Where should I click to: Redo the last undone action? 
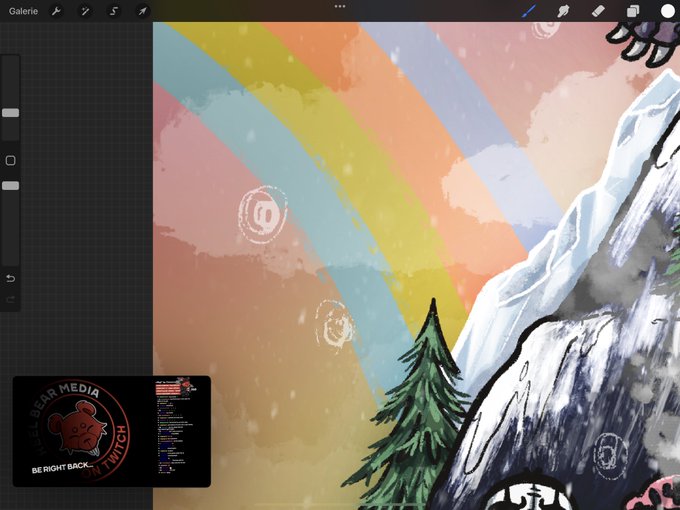point(10,299)
